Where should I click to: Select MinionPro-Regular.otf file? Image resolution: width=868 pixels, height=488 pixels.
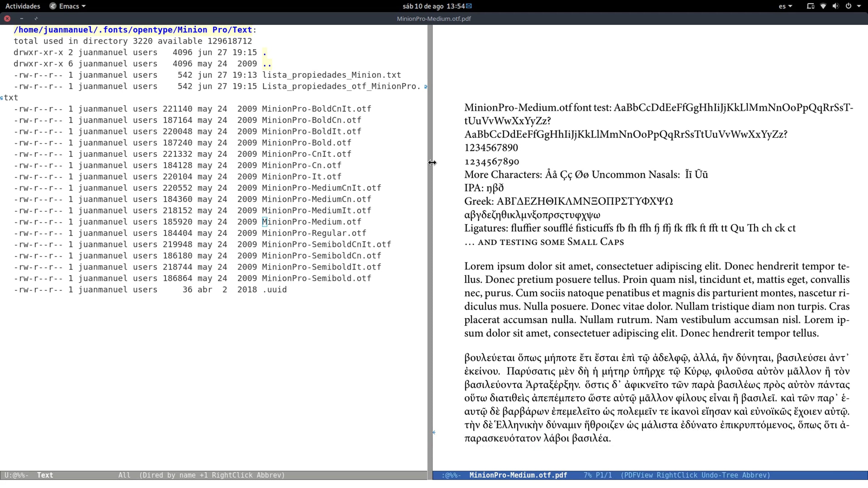click(x=314, y=233)
